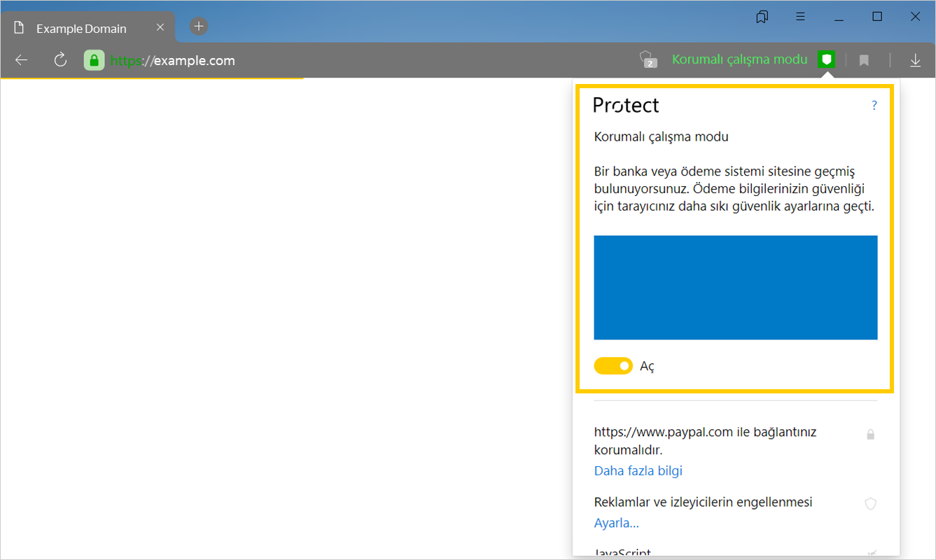Image resolution: width=936 pixels, height=560 pixels.
Task: Bookmark this page with the bookmark icon
Action: (864, 61)
